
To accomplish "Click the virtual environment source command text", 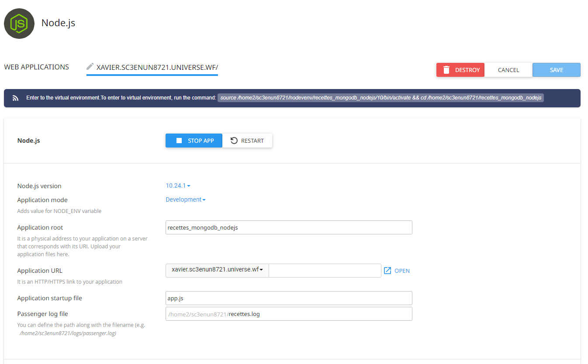I will pos(380,98).
